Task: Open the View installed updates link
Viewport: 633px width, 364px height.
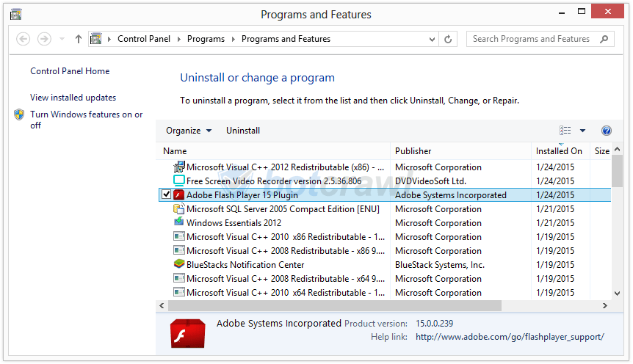Action: [73, 98]
